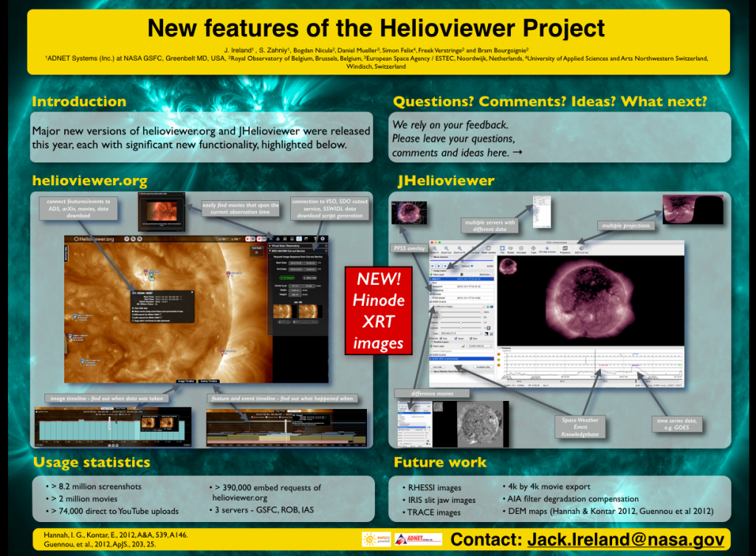Click the SDO Cut-out toolbar icon
The width and height of the screenshot is (756, 556).
click(582, 248)
